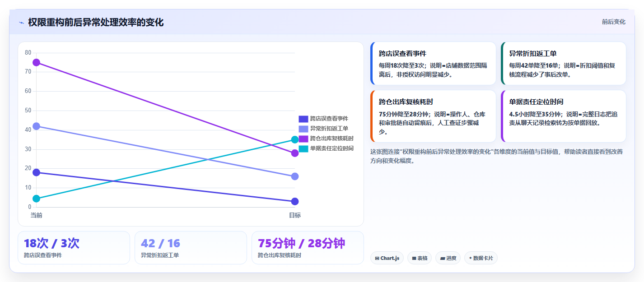Click the small icon in the 进度 tag
Screen dimensions: 644x282
442,259
